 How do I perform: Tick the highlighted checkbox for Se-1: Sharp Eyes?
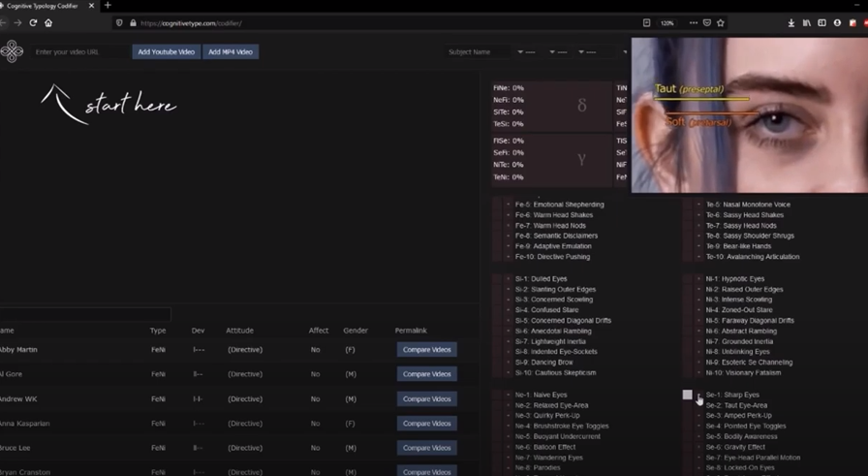click(x=688, y=395)
